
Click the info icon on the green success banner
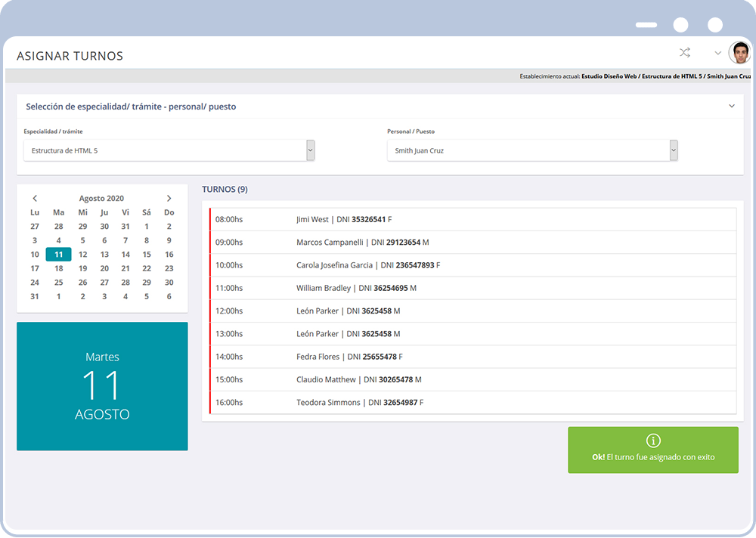coord(652,441)
